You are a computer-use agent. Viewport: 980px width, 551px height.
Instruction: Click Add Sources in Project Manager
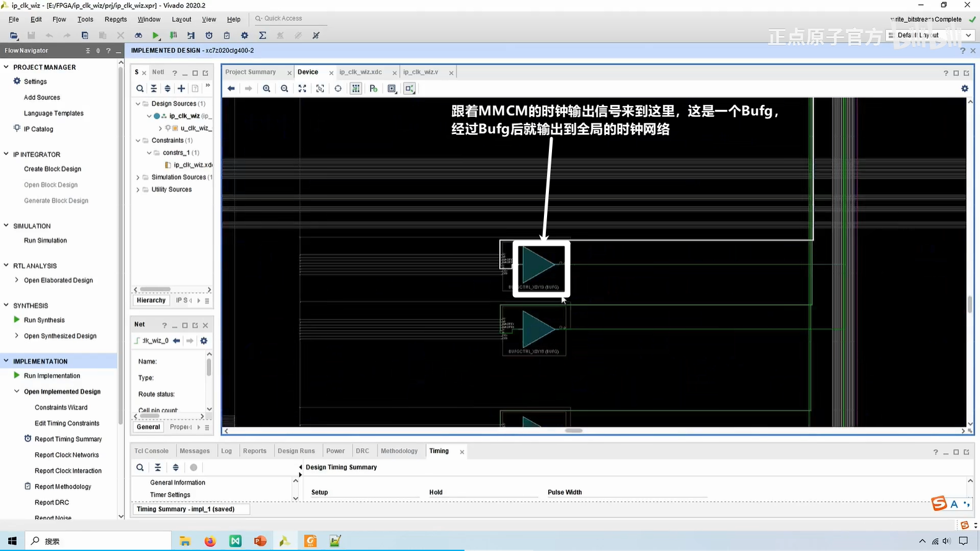click(x=42, y=97)
